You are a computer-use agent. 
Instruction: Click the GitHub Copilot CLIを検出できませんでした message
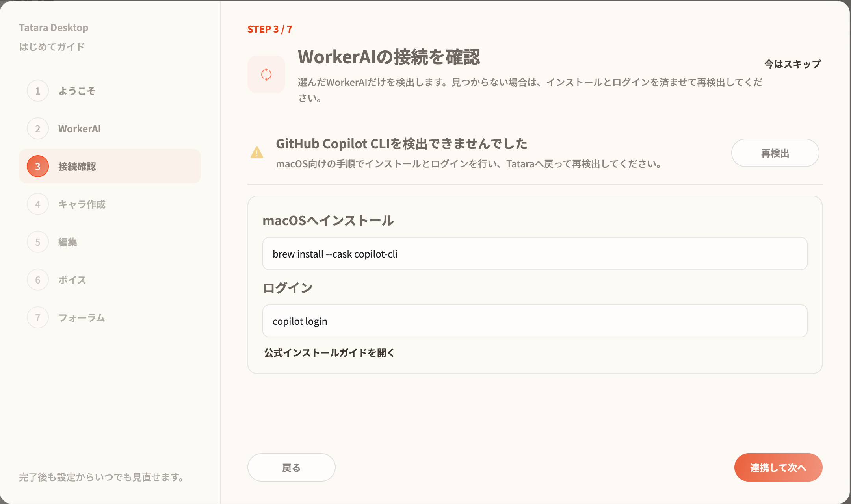point(401,144)
